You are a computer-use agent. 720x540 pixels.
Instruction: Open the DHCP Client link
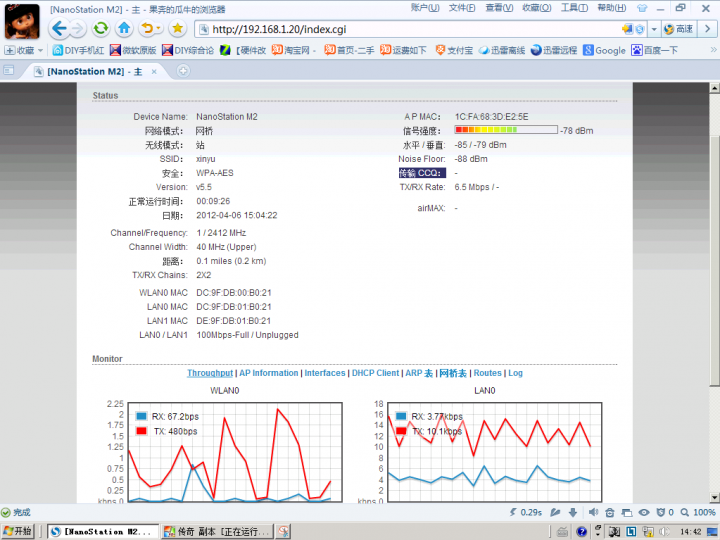tap(375, 373)
